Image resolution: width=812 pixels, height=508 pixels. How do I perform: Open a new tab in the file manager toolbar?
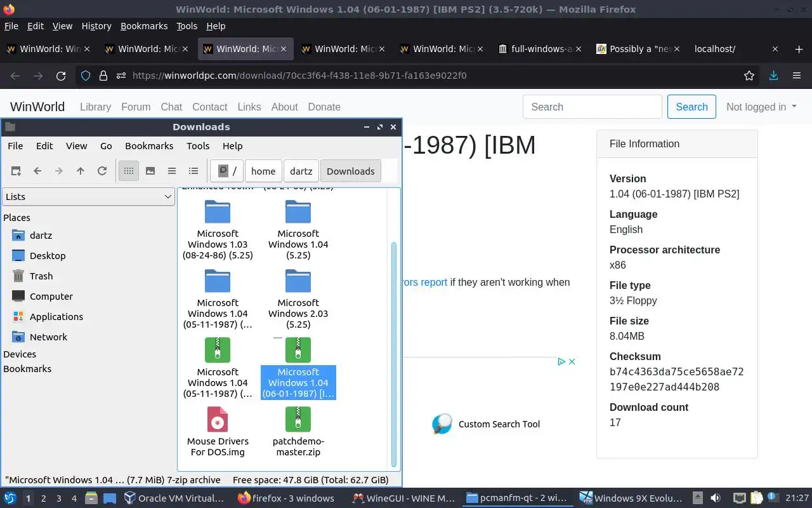click(x=16, y=171)
